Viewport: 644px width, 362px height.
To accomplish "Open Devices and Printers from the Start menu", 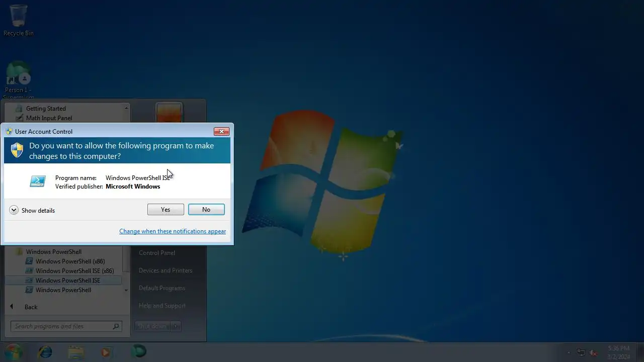I will [x=166, y=270].
